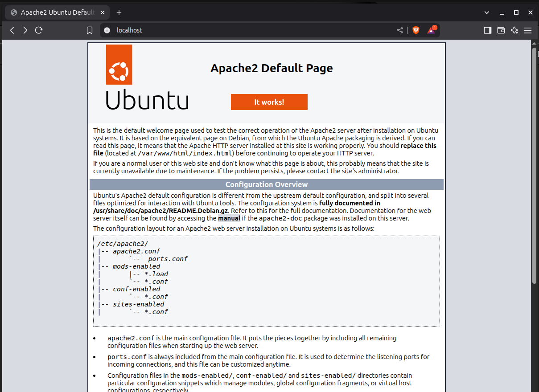
Task: Open Leo AI assistant
Action: 514,30
